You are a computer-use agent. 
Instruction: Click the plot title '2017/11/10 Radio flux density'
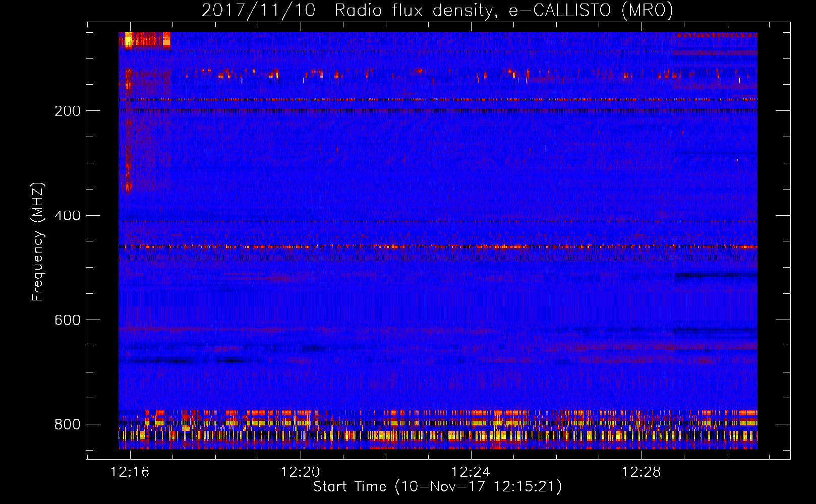[438, 10]
